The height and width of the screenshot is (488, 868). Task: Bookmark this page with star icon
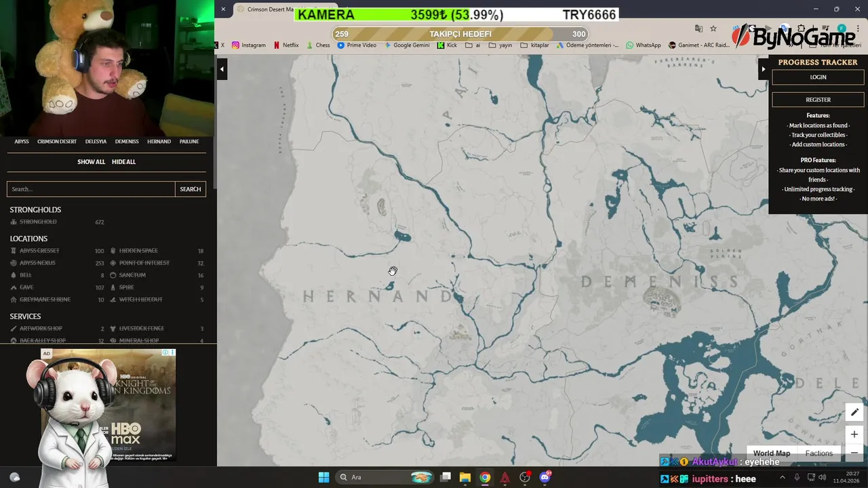click(x=713, y=28)
